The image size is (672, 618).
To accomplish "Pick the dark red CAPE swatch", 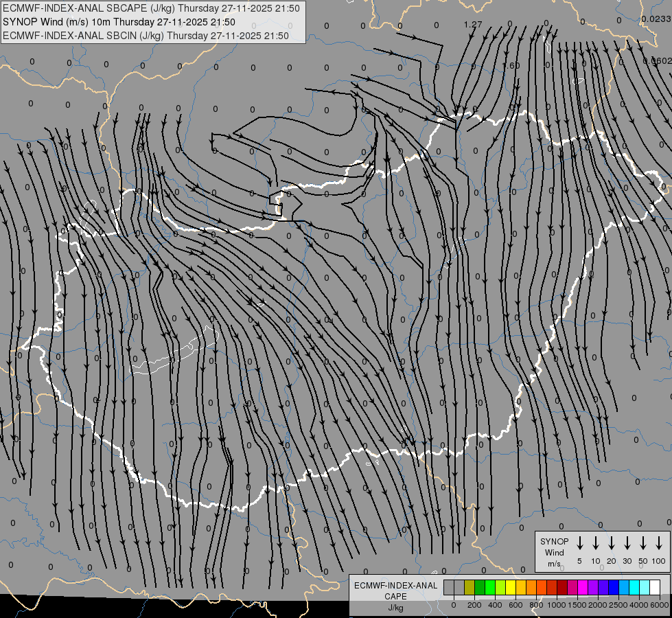I will [x=563, y=587].
